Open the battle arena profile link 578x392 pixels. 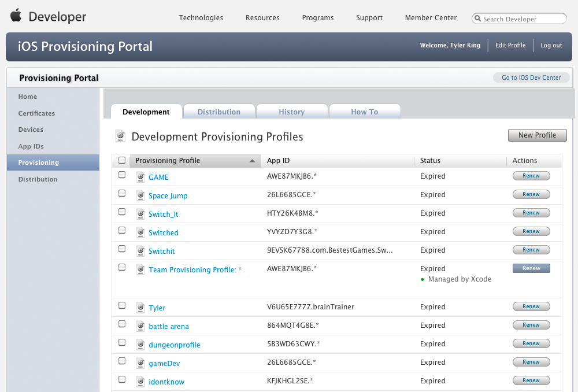(169, 326)
